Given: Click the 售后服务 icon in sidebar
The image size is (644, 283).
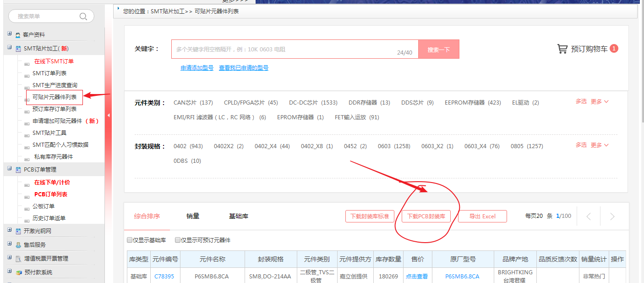Looking at the screenshot, I should 18,245.
